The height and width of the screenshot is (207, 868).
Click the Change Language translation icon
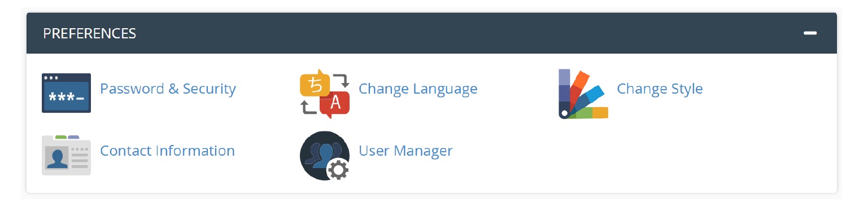325,94
